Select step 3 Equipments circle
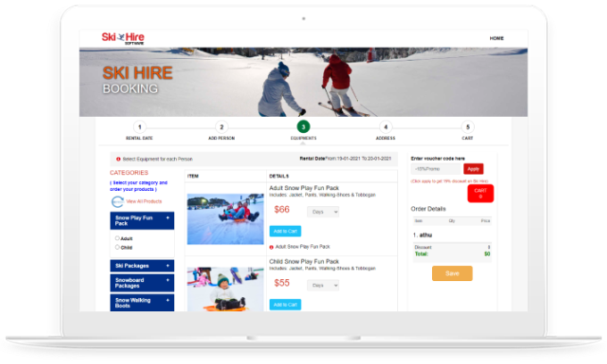The height and width of the screenshot is (364, 607). 303,128
